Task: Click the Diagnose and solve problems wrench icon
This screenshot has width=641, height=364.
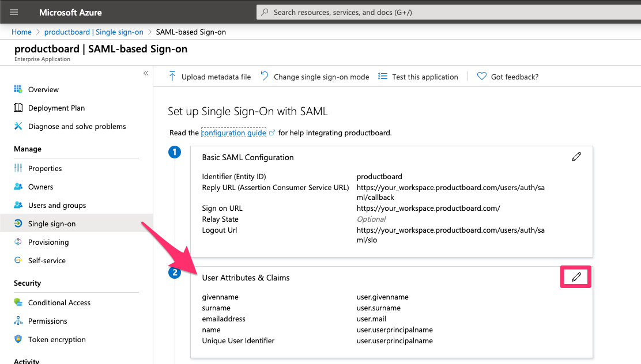Action: pos(18,126)
